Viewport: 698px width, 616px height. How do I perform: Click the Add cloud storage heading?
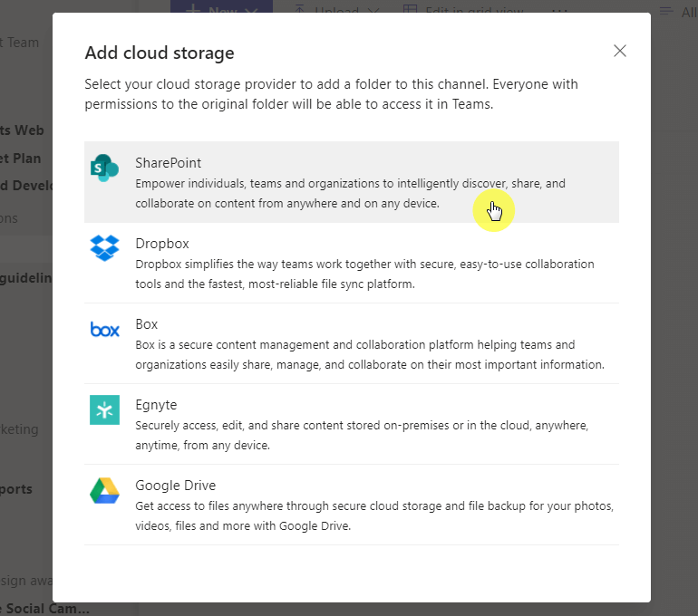tap(160, 53)
